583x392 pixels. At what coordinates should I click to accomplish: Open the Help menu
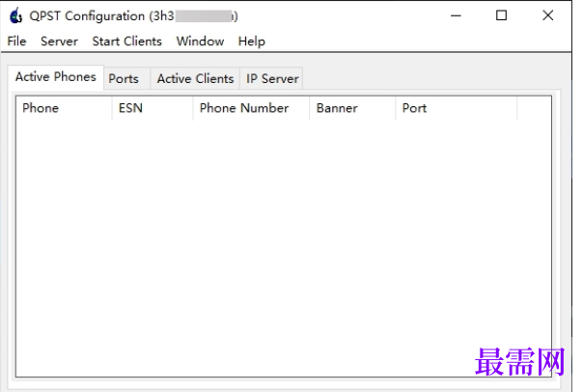point(251,41)
